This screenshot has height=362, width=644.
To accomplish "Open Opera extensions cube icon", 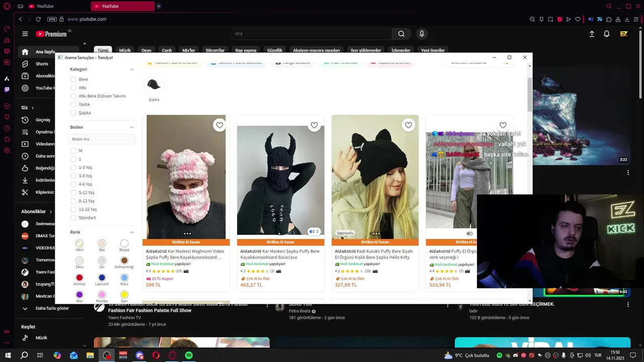I will coord(609,19).
